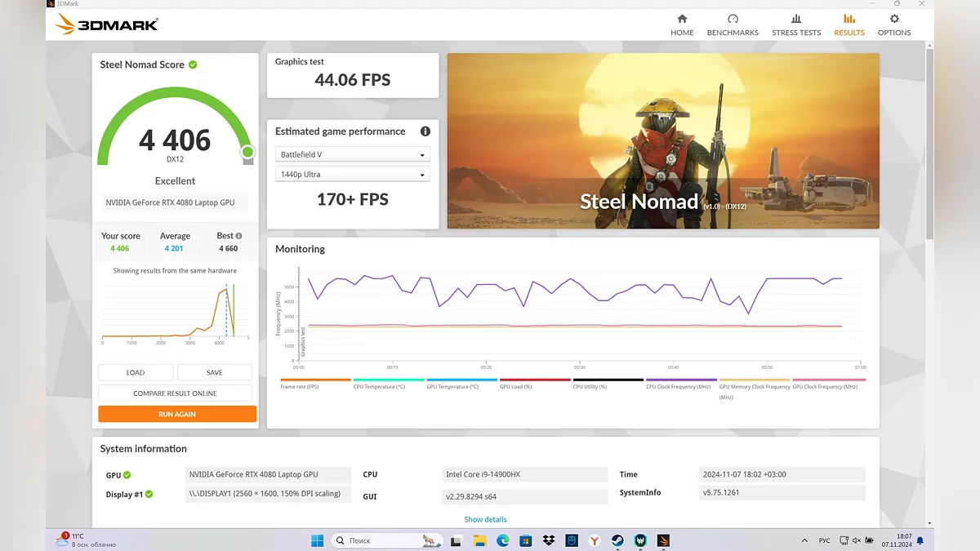The width and height of the screenshot is (980, 551).
Task: Open the Options gear icon
Action: coord(894,19)
